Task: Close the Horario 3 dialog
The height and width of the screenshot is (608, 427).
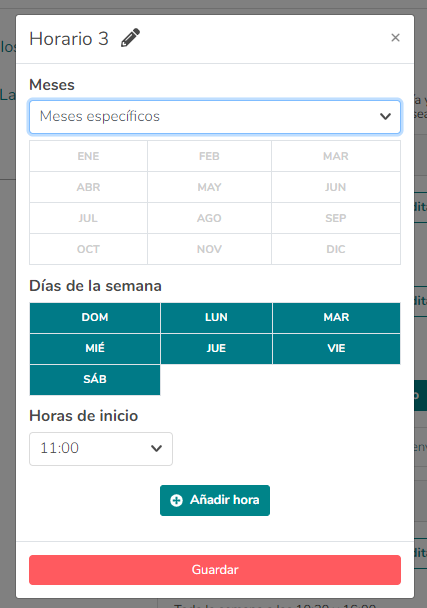Action: 395,38
